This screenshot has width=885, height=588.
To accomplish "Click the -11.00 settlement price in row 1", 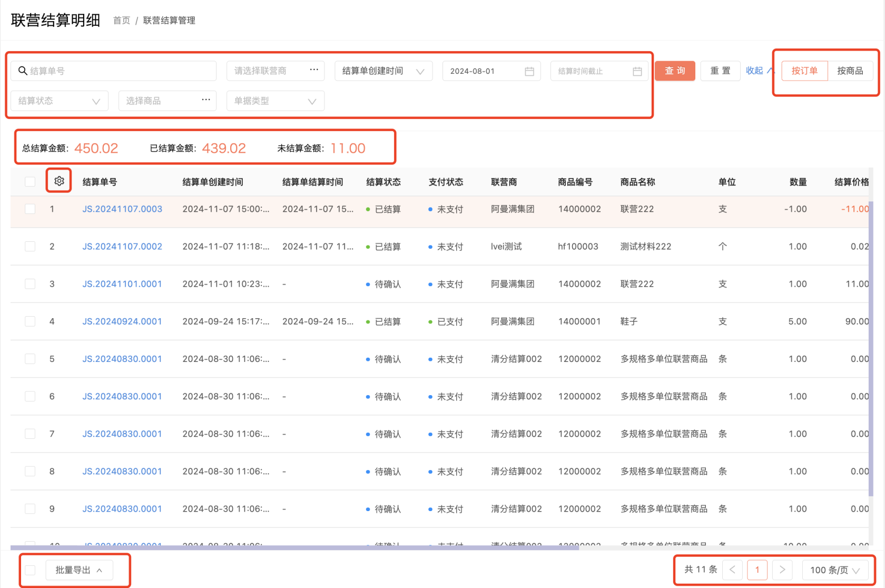I will click(855, 209).
